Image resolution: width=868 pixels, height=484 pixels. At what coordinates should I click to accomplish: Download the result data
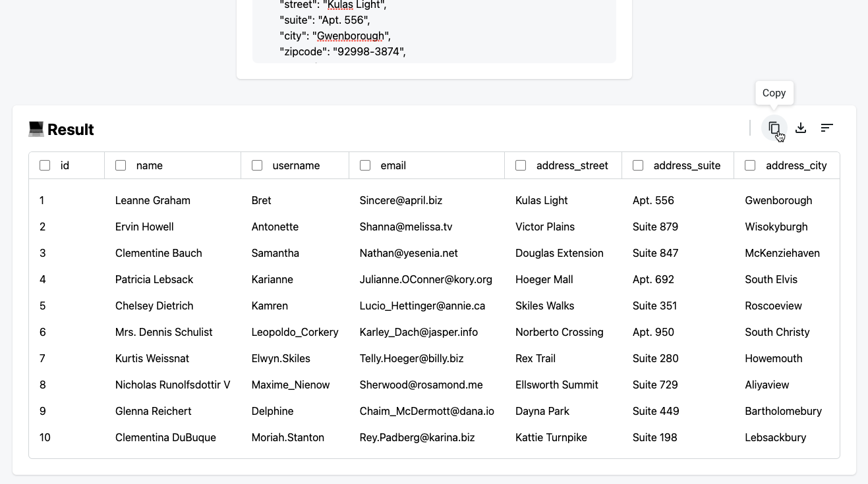tap(801, 127)
